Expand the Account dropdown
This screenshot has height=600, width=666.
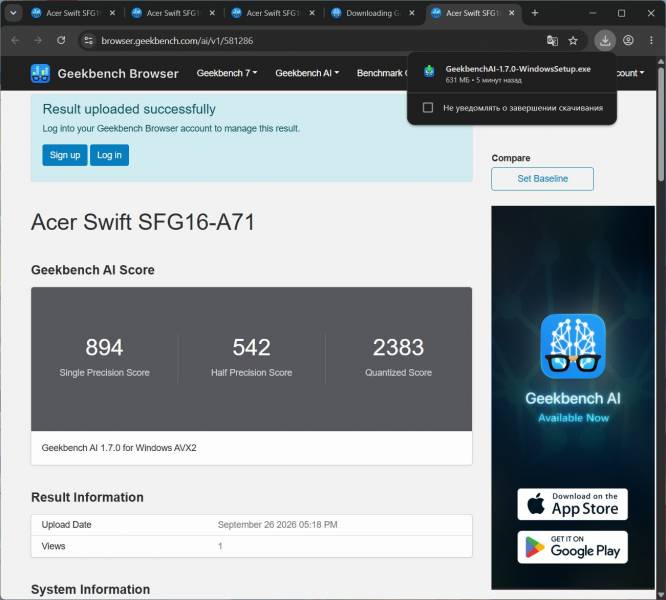point(630,73)
